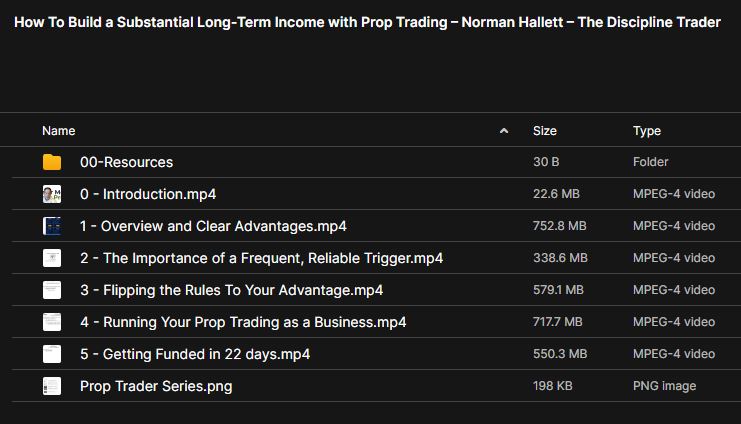Sort files by the Type column
This screenshot has width=741, height=424.
647,131
